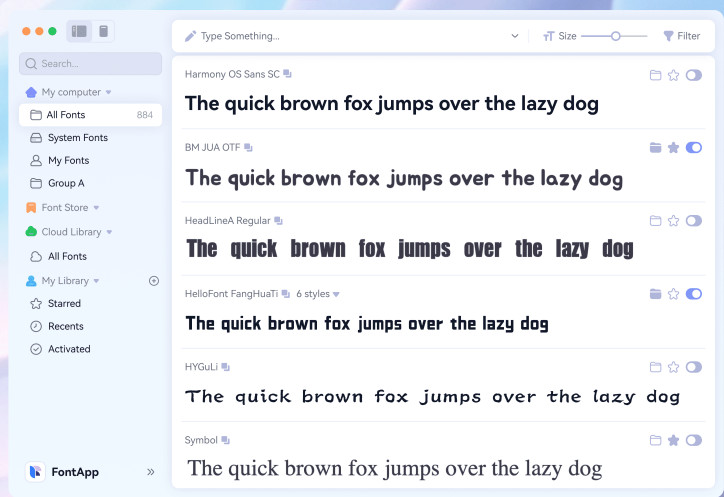This screenshot has width=724, height=497.
Task: Folder icon on BM JUA OTF row
Action: point(655,148)
